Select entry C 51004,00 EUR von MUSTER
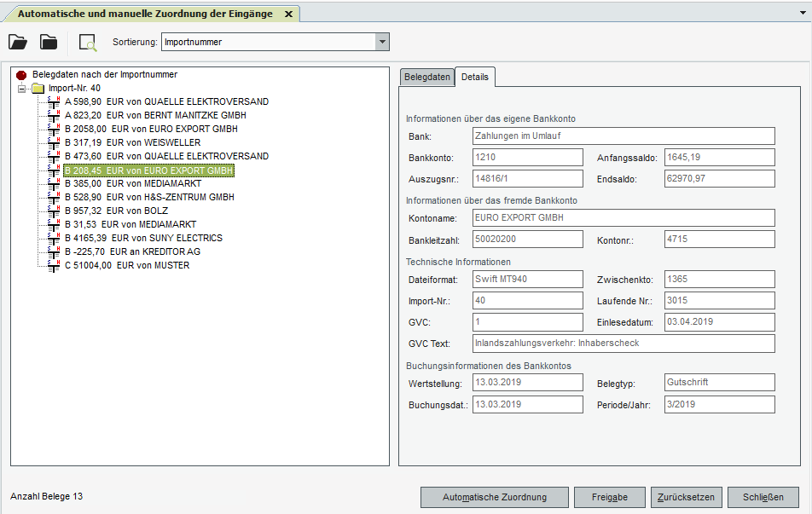812x514 pixels. point(127,266)
